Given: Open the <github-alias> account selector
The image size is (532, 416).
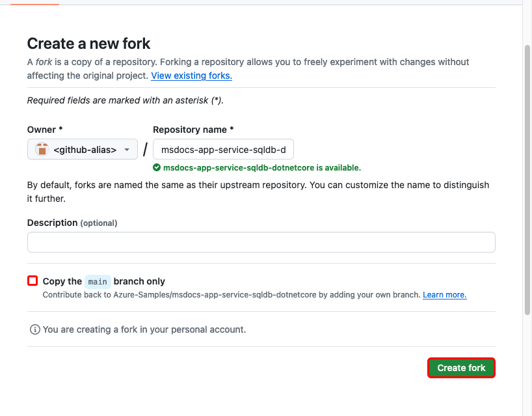Looking at the screenshot, I should point(82,149).
